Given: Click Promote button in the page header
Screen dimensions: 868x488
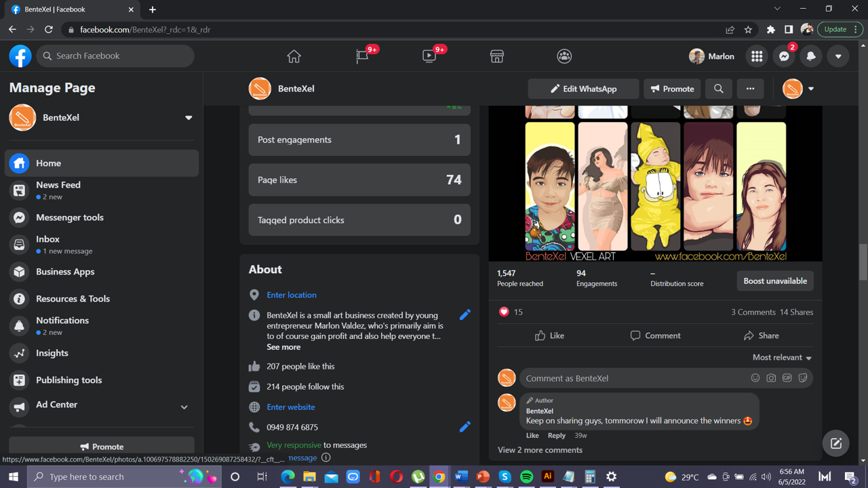Looking at the screenshot, I should (x=672, y=89).
